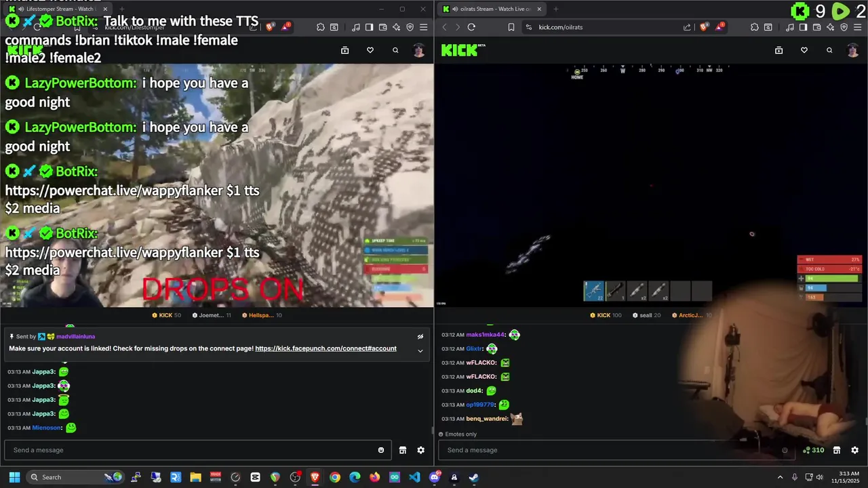Viewport: 868px width, 488px height.
Task: Click KICK 100 gifter in oilrats leaderboard
Action: [x=606, y=315]
